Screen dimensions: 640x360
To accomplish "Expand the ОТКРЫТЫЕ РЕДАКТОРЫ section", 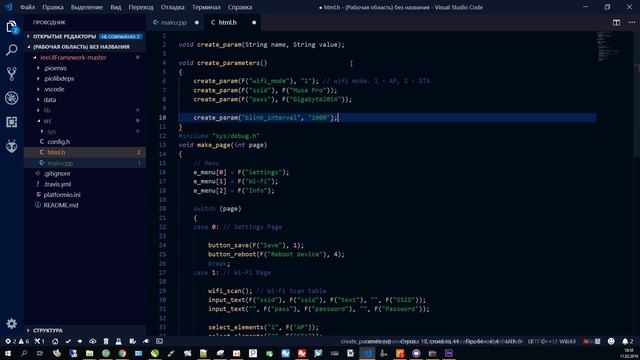I will click(64, 36).
